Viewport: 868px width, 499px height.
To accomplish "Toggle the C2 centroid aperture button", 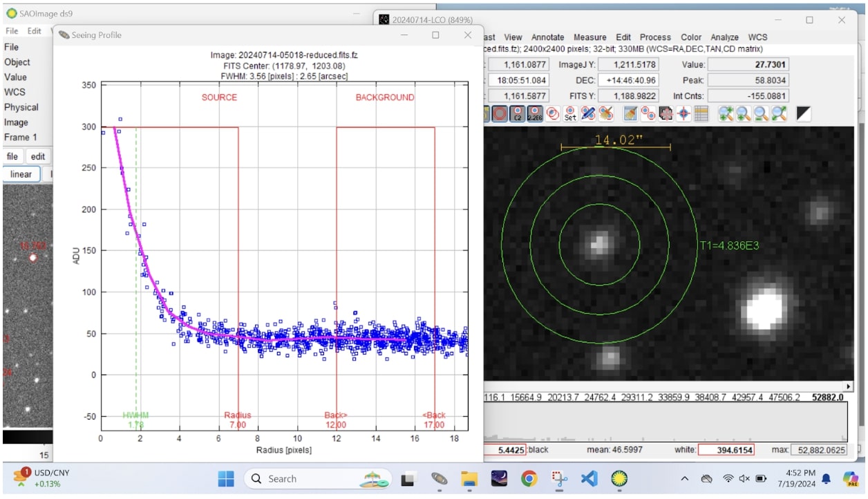I will coord(517,113).
